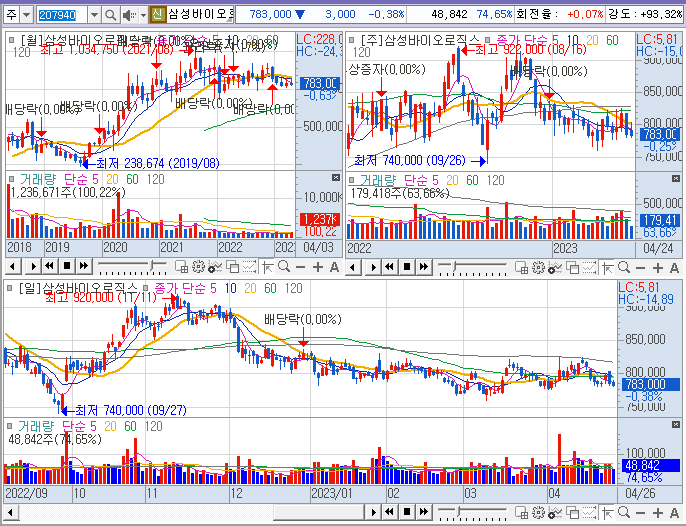Click the daily chart horizontal scrollbar thumb
The width and height of the screenshot is (686, 526).
[x=318, y=512]
